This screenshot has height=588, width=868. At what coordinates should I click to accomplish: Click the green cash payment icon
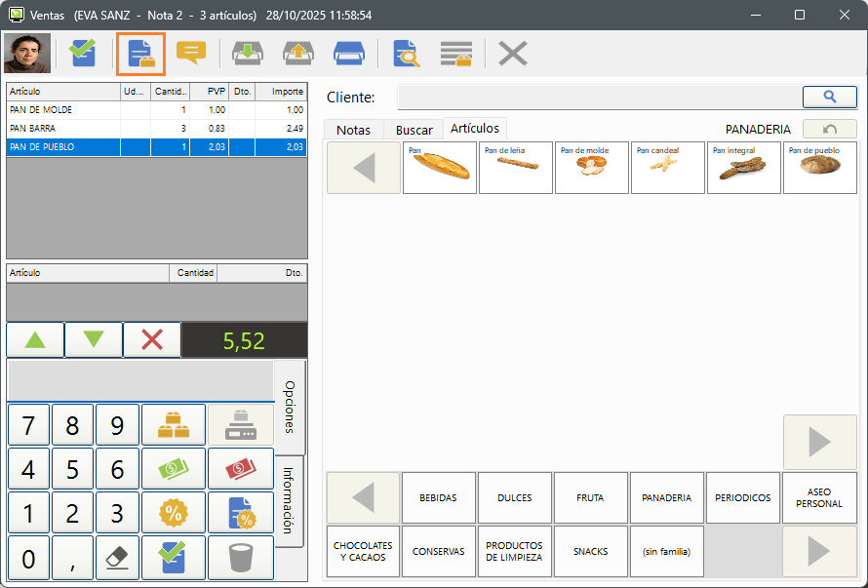[x=174, y=469]
